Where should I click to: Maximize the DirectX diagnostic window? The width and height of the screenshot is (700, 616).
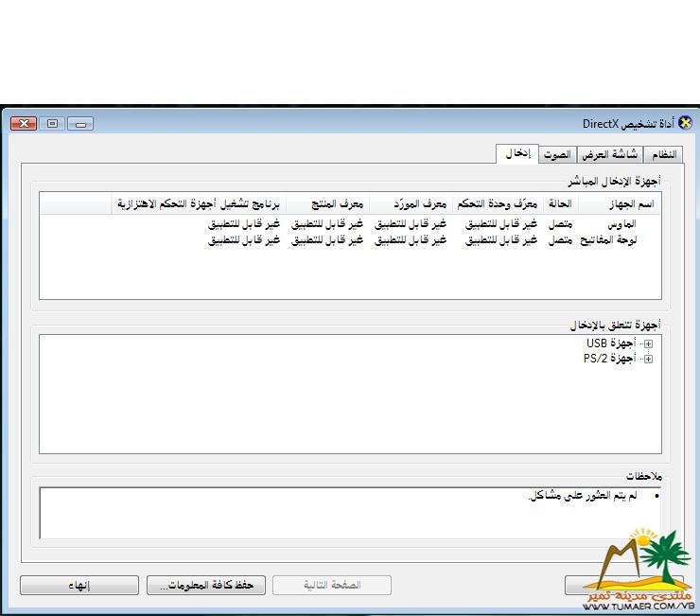[x=52, y=124]
